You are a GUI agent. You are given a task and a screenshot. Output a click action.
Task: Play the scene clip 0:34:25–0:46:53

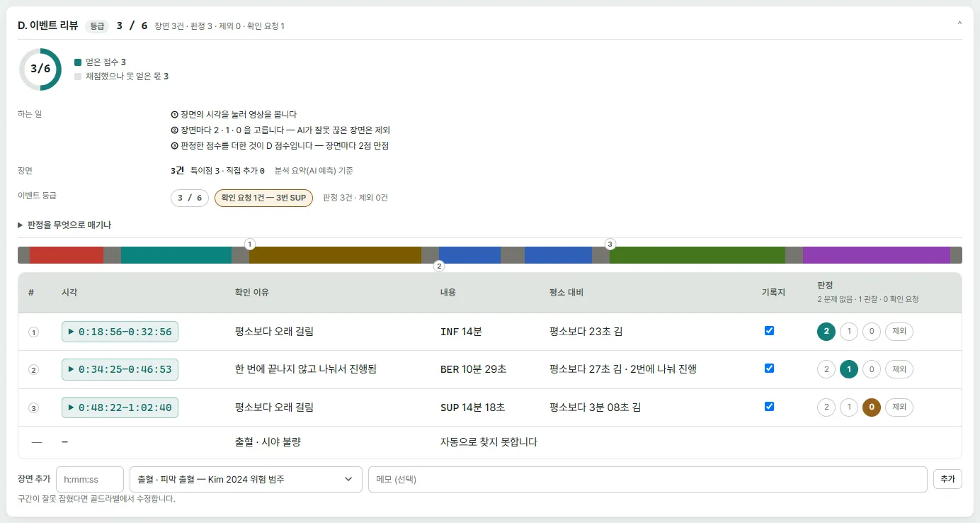120,369
